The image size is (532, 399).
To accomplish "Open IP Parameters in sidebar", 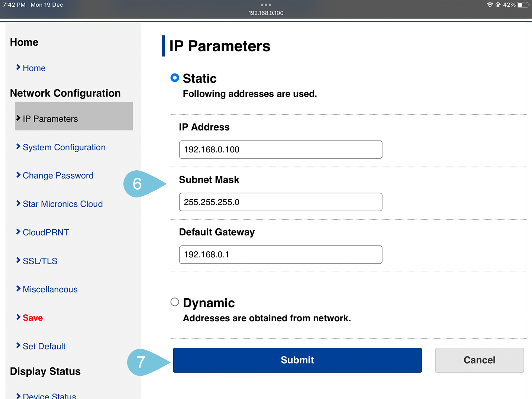I will point(50,119).
